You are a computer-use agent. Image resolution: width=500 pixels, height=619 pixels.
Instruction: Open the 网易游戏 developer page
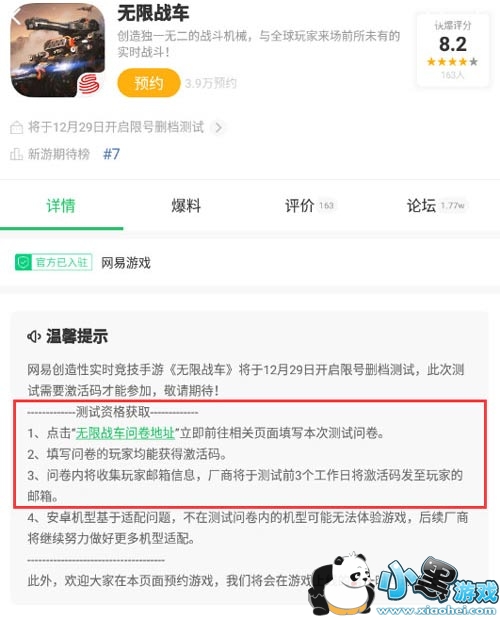[x=126, y=263]
